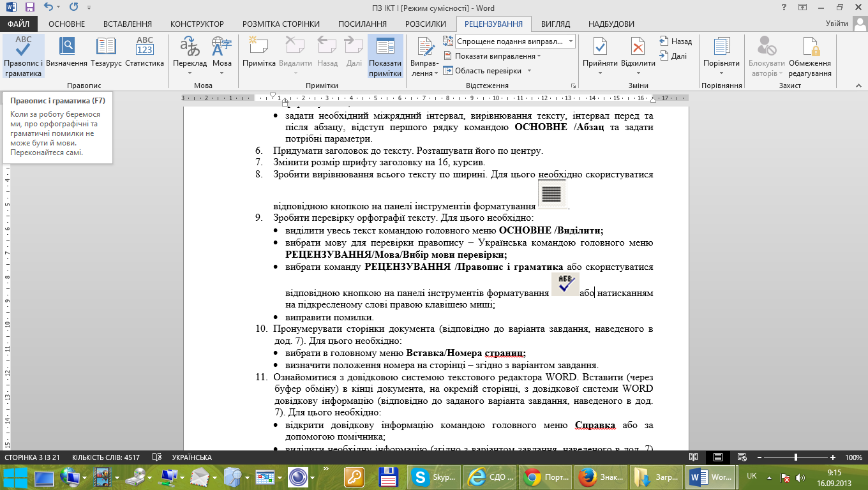The height and width of the screenshot is (490, 868).
Task: Expand the Прийняти dropdown arrow
Action: pos(600,72)
